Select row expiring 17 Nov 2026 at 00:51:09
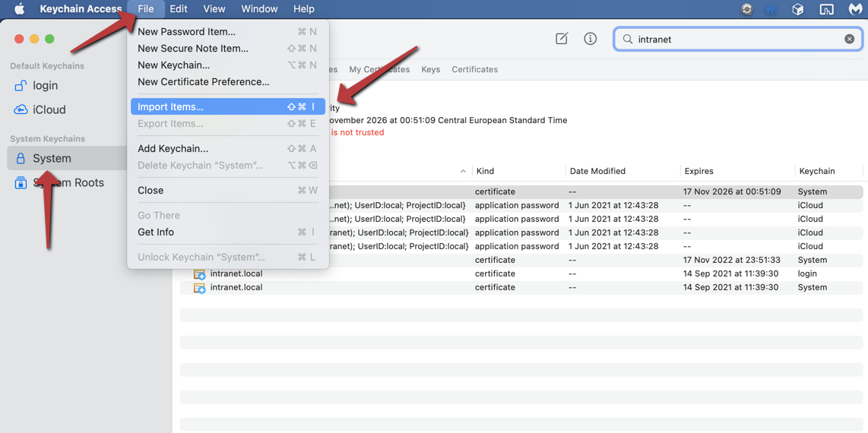The image size is (868, 433). coord(521,192)
